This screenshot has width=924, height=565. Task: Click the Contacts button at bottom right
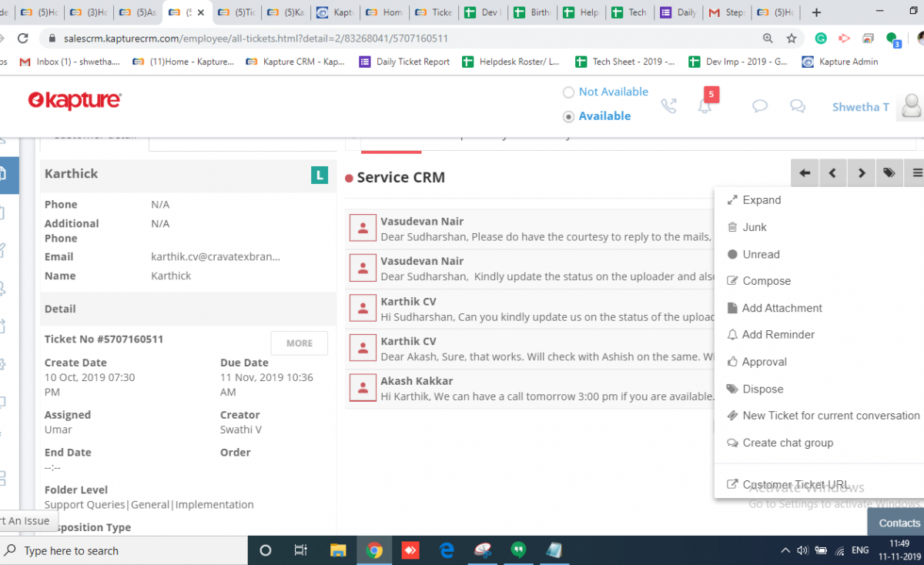pos(897,523)
